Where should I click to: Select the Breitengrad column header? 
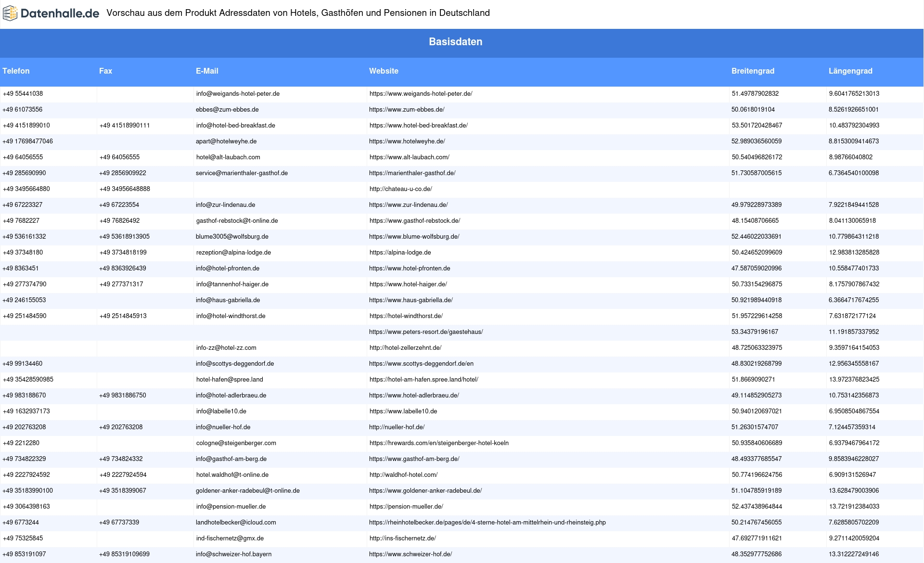tap(753, 71)
